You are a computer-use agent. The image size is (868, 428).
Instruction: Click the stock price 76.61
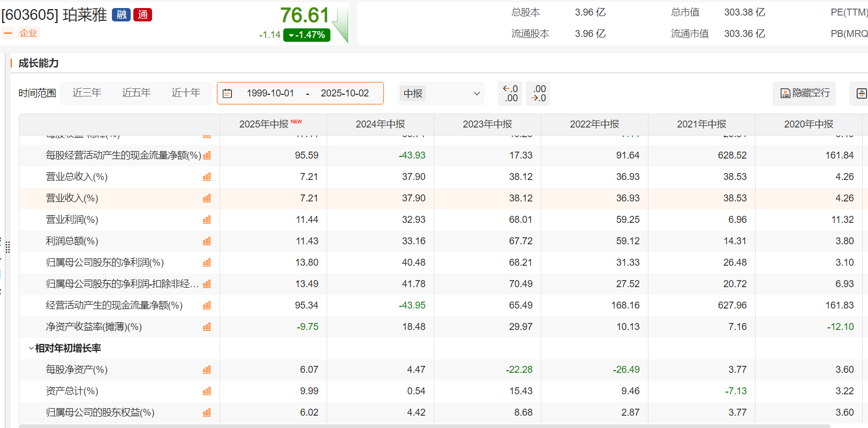click(x=305, y=15)
